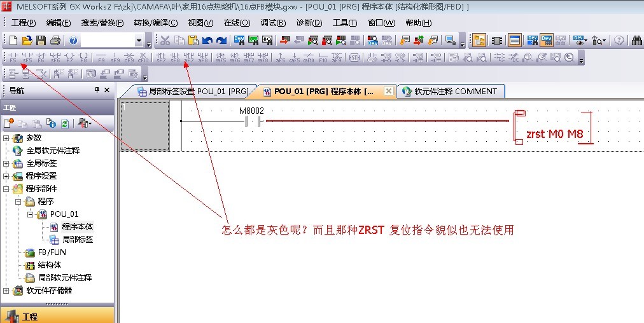Open the combo box dropdown in the toolbar
The width and height of the screenshot is (644, 323).
click(x=139, y=41)
